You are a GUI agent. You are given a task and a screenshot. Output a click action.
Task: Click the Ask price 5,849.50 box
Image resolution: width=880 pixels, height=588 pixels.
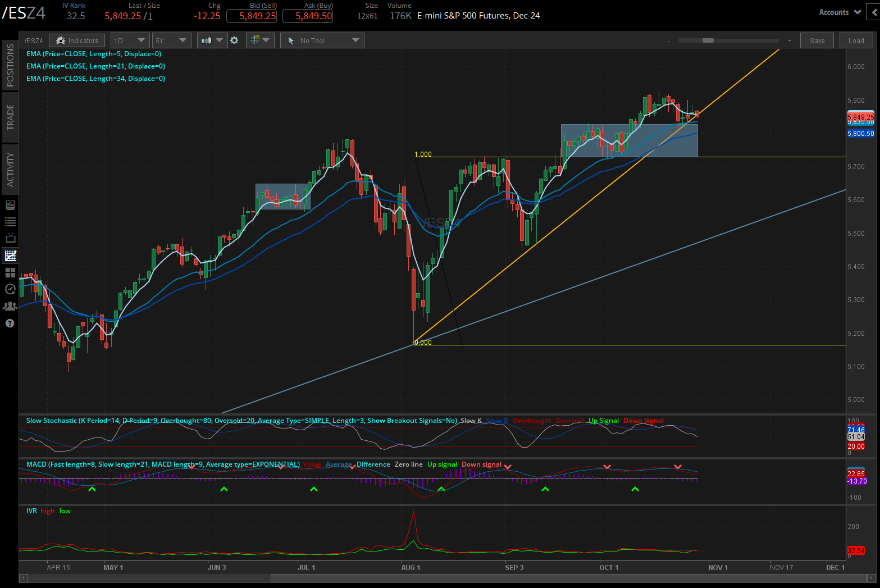coord(308,16)
